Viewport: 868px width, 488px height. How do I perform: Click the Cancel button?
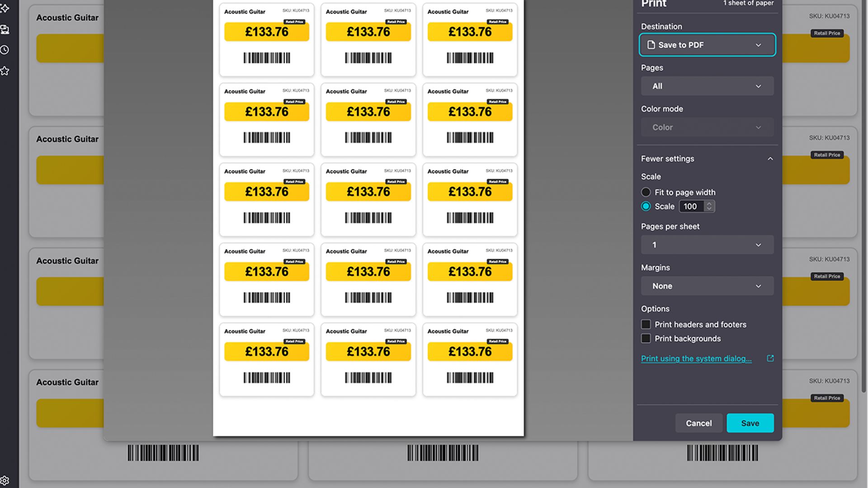tap(698, 423)
